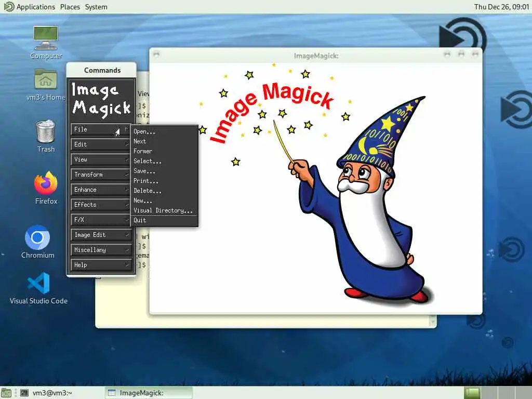Open the Places menu
Image resolution: width=532 pixels, height=399 pixels.
(70, 7)
